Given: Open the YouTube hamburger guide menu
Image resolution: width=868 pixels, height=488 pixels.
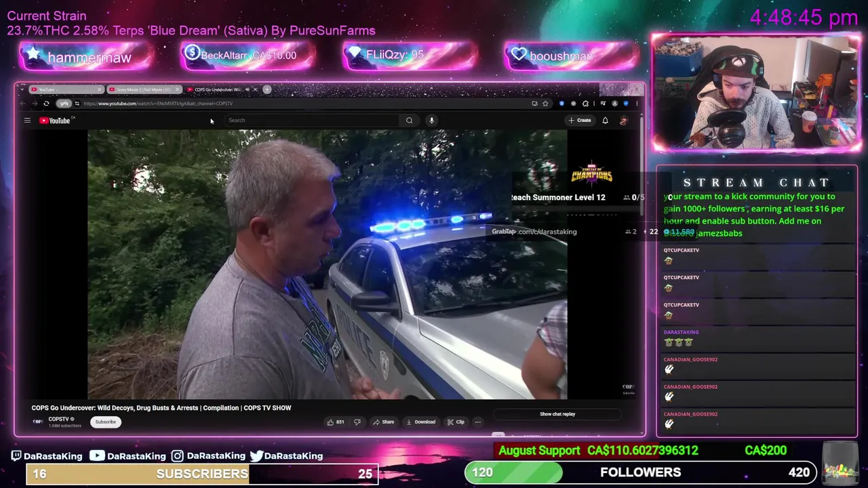Looking at the screenshot, I should point(27,121).
